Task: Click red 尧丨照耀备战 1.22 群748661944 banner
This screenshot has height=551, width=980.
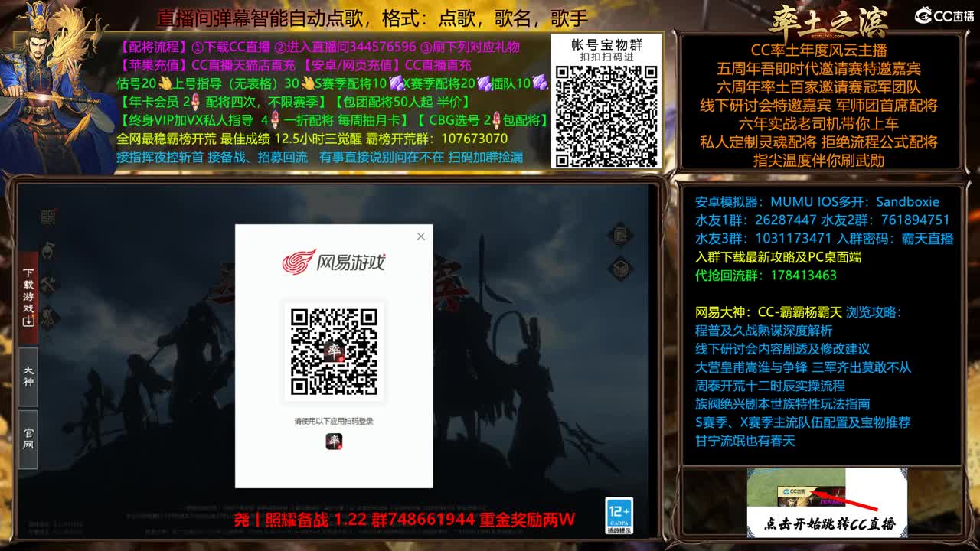Action: [404, 520]
